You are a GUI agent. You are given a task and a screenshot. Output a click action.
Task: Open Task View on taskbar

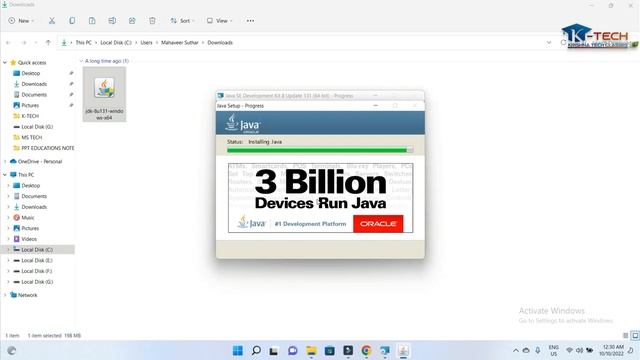click(x=274, y=351)
